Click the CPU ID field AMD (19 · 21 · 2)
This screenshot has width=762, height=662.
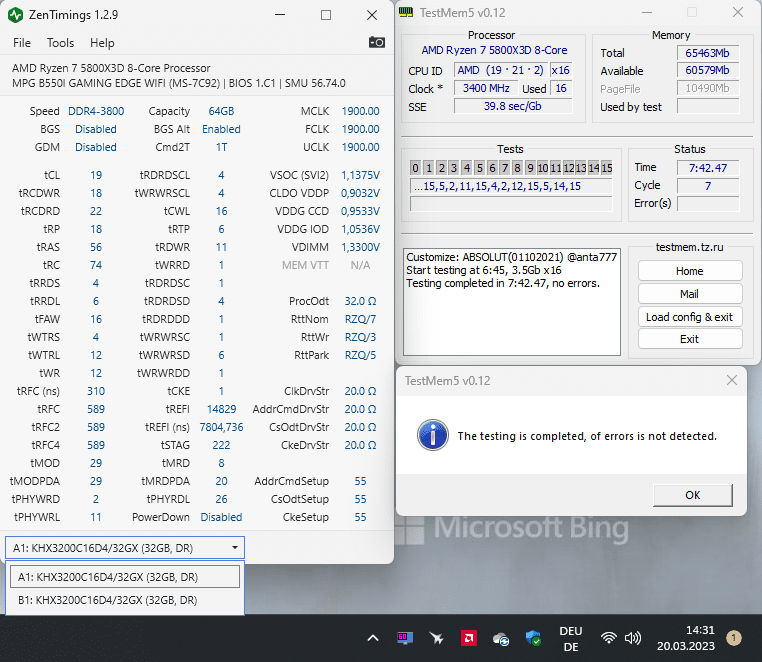click(501, 70)
